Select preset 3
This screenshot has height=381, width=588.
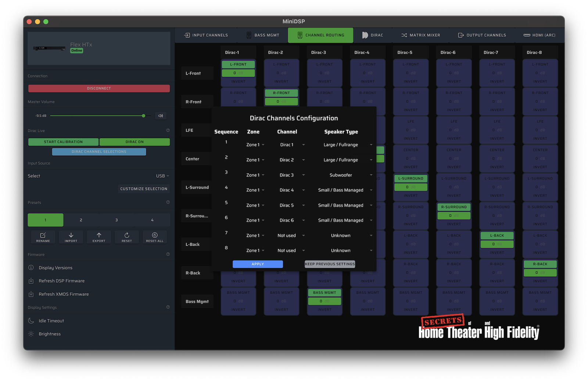click(116, 220)
